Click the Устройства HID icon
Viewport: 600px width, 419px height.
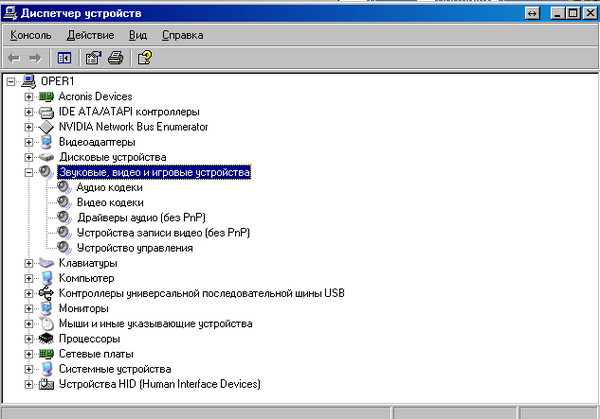(x=46, y=384)
